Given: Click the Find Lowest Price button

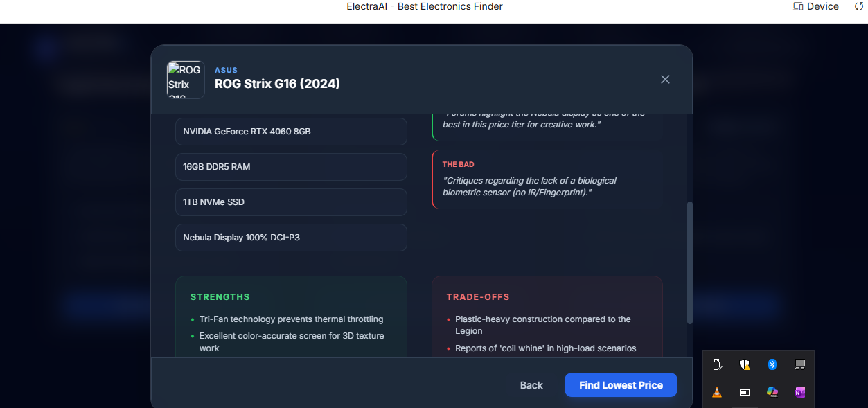Looking at the screenshot, I should 621,385.
